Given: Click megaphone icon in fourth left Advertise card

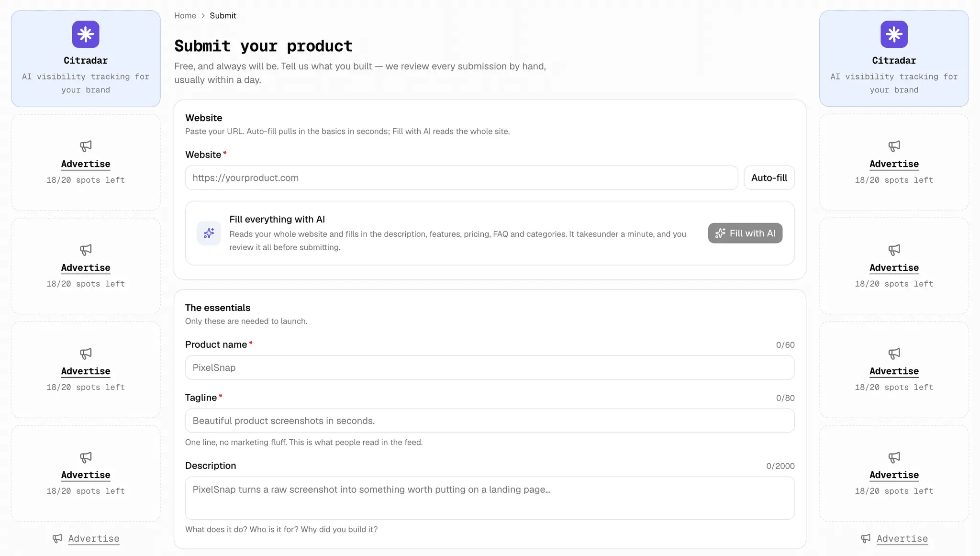Looking at the screenshot, I should click(86, 457).
